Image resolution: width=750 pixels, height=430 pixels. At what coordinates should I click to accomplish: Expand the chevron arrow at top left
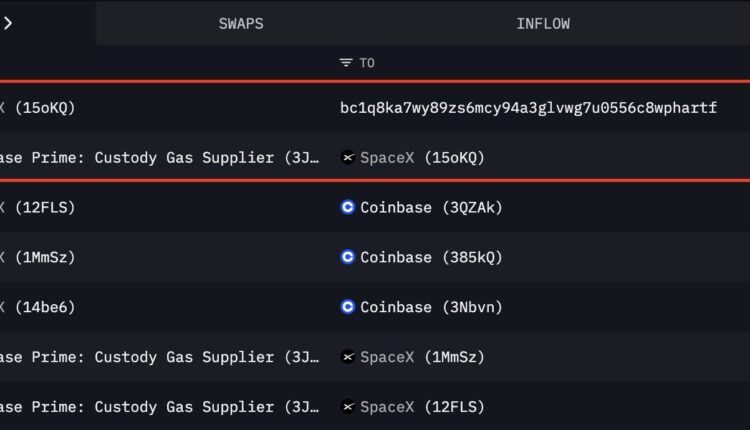pyautogui.click(x=8, y=23)
